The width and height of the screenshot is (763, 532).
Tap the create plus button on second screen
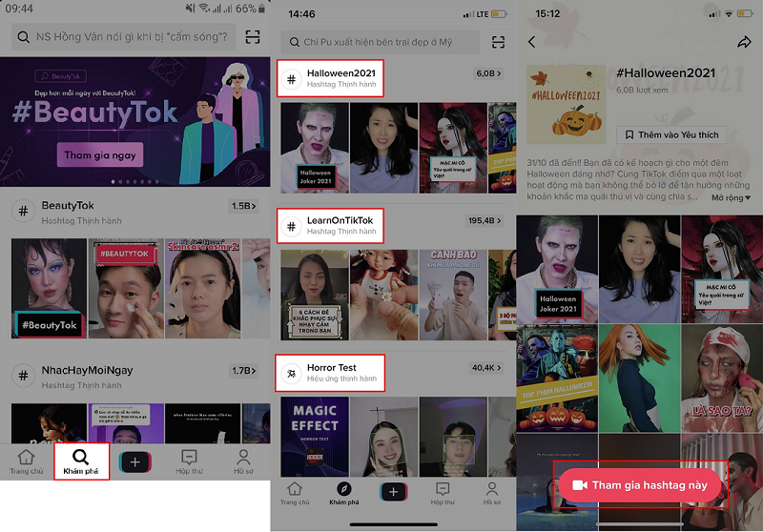(393, 492)
